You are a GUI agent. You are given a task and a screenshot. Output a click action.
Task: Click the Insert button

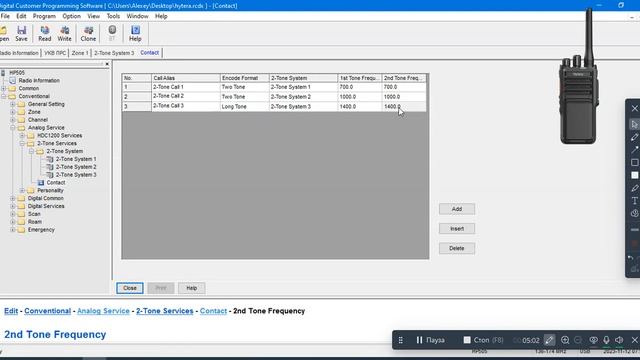[x=457, y=229]
